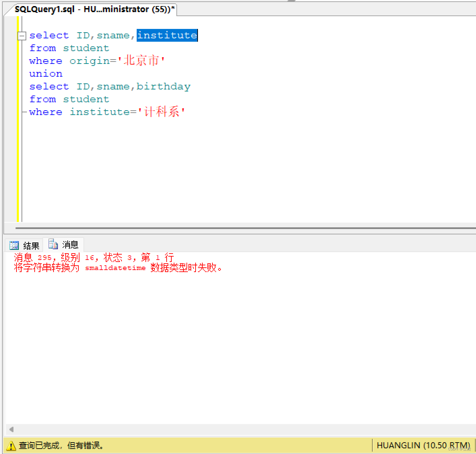This screenshot has height=454, width=476.
Task: Click the highlighted word institute
Action: click(x=167, y=35)
